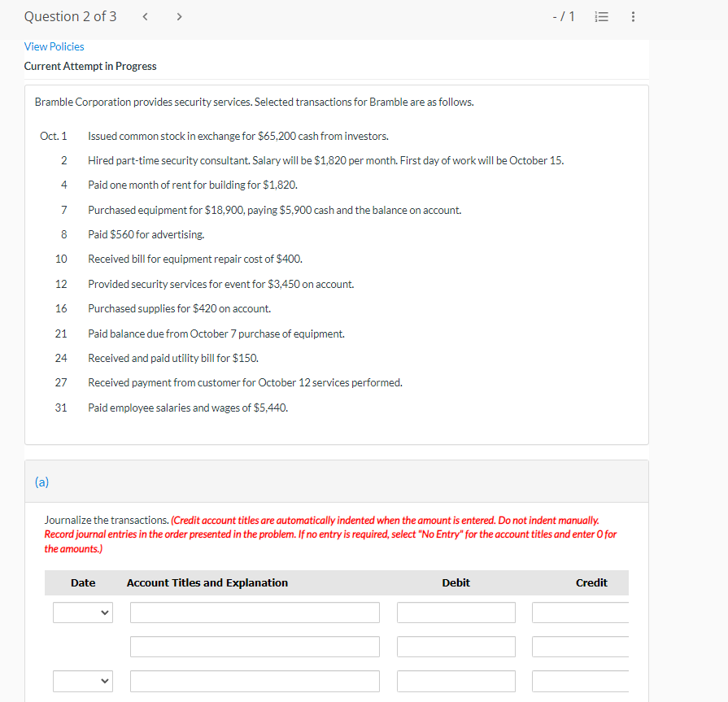Click the second Account Titles text box
The image size is (728, 702).
[x=255, y=646]
